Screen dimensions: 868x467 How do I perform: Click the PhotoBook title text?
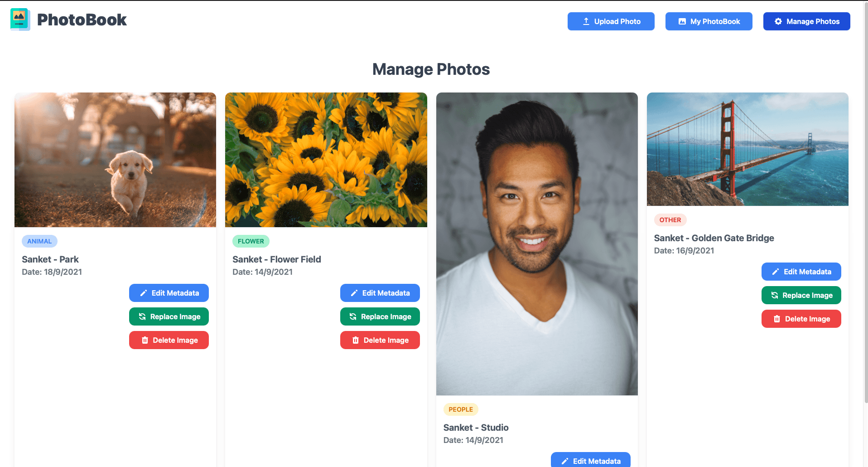82,20
